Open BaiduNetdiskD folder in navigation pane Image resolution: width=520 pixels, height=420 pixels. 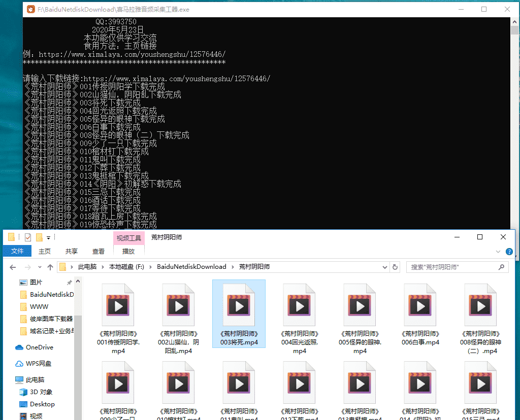pos(47,295)
